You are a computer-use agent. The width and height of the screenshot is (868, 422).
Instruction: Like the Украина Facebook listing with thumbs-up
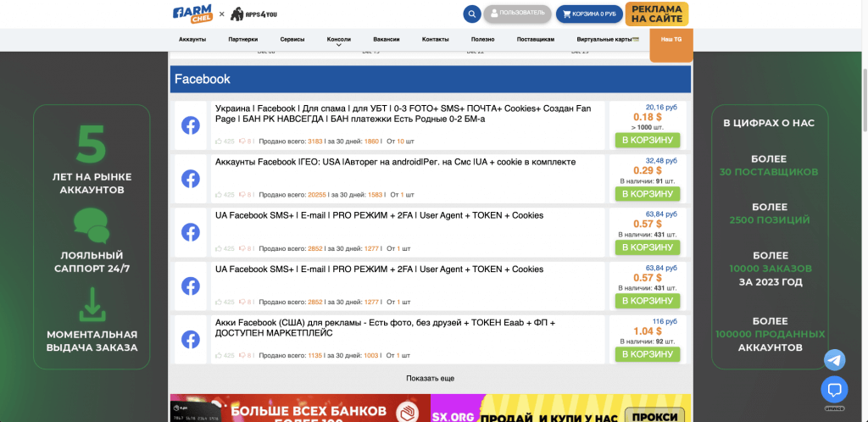click(219, 141)
